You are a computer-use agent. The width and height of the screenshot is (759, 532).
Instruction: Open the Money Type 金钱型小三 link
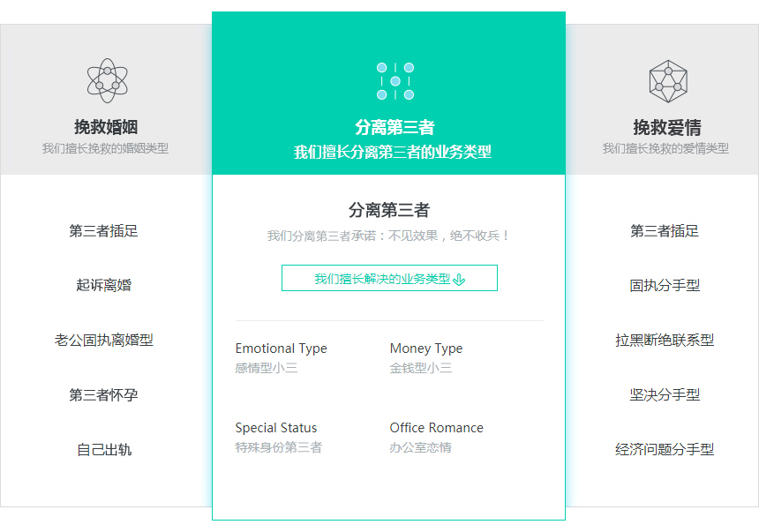(x=425, y=357)
